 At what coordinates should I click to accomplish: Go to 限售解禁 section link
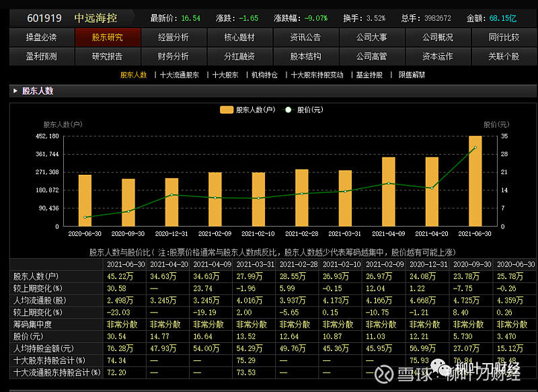412,75
